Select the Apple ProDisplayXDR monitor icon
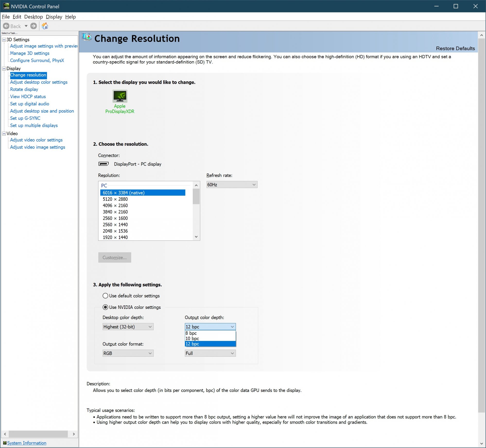The width and height of the screenshot is (486, 448). tap(120, 96)
